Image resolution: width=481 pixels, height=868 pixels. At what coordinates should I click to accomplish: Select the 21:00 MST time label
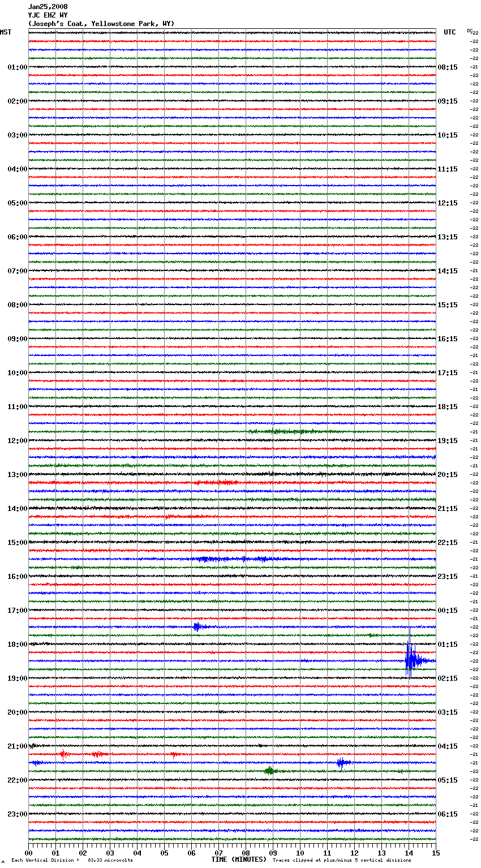[x=17, y=746]
